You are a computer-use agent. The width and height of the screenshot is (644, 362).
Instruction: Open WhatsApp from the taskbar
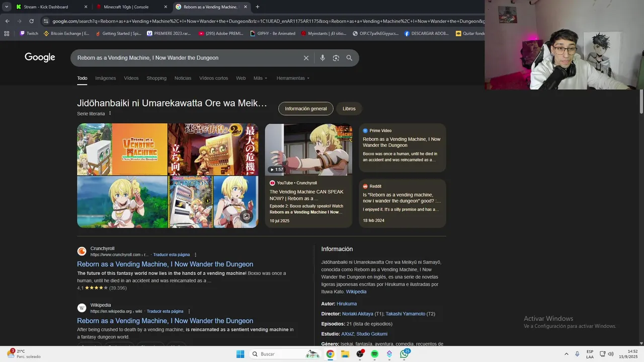coord(405,354)
